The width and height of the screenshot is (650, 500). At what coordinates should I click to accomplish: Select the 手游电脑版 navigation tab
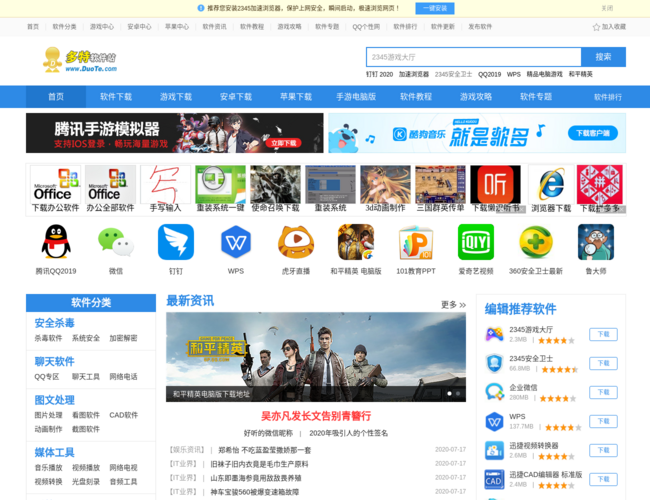click(356, 97)
